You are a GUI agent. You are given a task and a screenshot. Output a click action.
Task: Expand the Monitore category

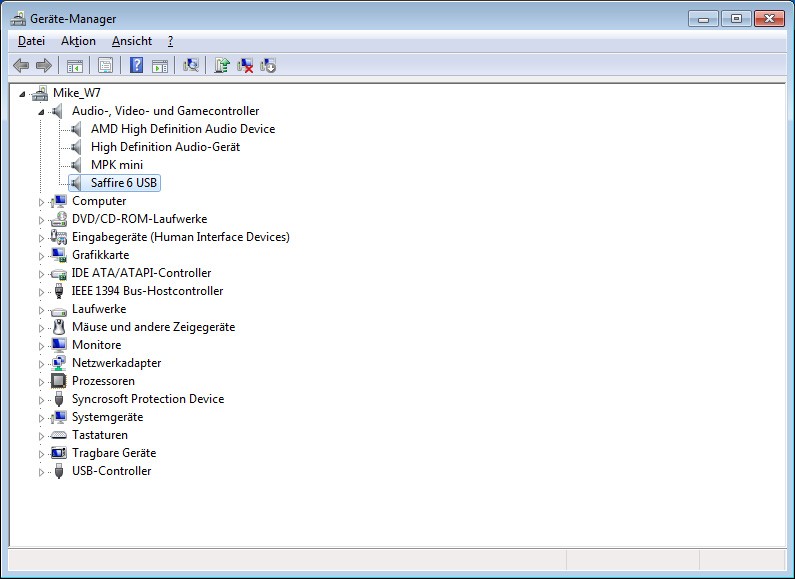(41, 346)
